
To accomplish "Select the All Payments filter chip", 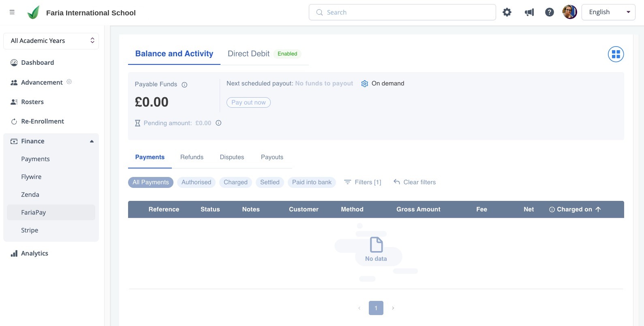I will (151, 182).
